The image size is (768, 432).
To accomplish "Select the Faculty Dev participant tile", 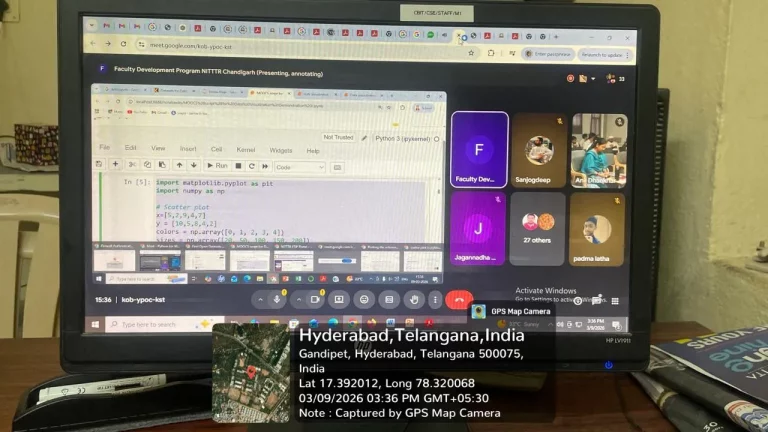I will [x=480, y=149].
